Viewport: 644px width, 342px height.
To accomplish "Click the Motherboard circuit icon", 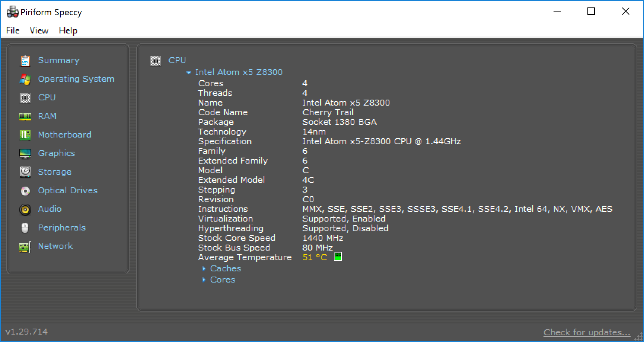I will 25,135.
